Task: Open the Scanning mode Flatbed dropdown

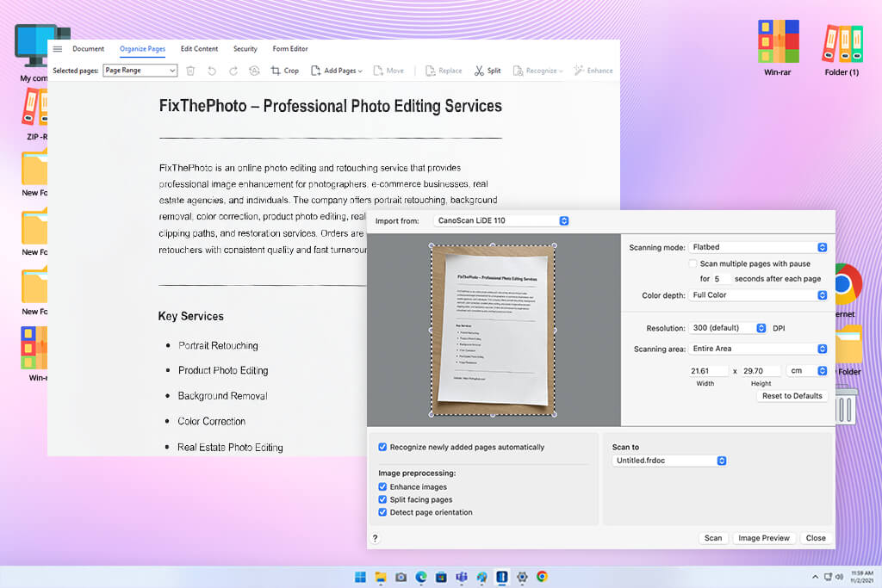Action: point(758,247)
